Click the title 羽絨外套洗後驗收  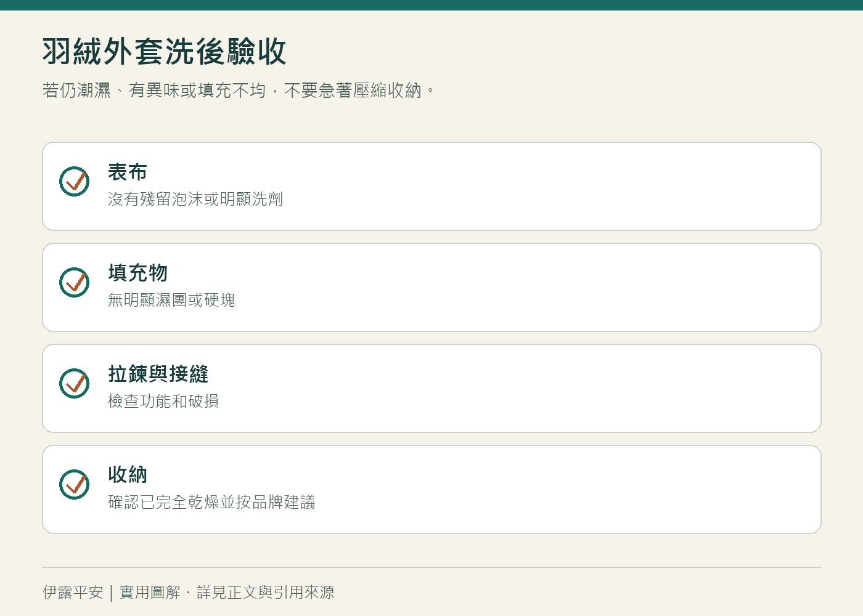click(x=165, y=51)
